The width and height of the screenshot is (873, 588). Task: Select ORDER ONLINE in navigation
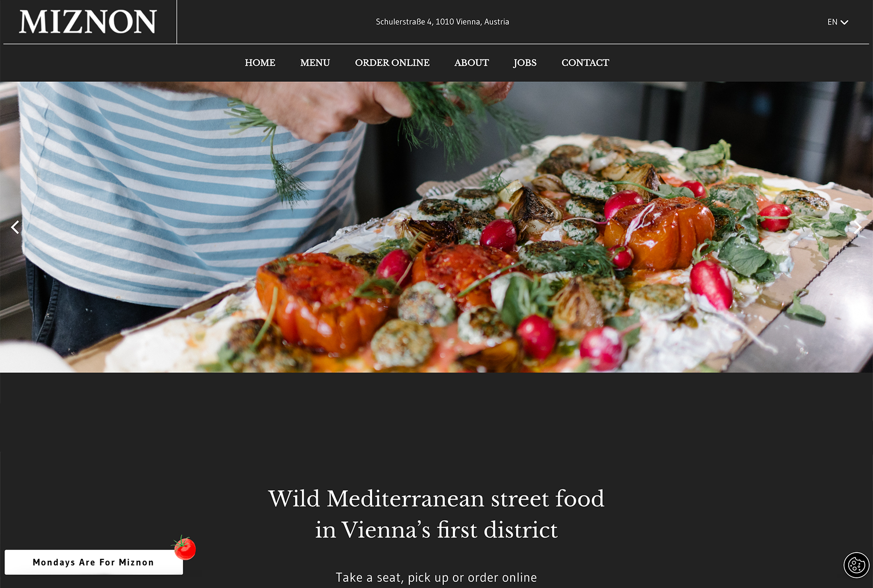[392, 63]
